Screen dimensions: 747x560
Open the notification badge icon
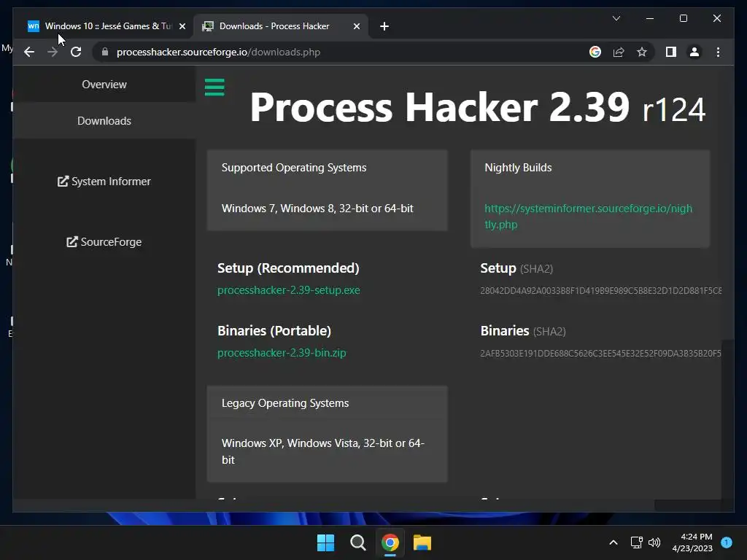coord(727,542)
